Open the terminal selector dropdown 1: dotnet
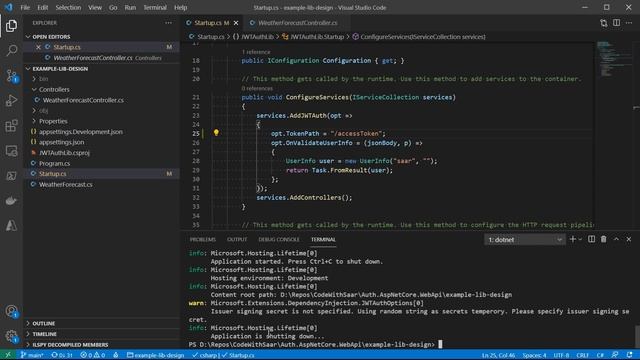 [x=524, y=240]
